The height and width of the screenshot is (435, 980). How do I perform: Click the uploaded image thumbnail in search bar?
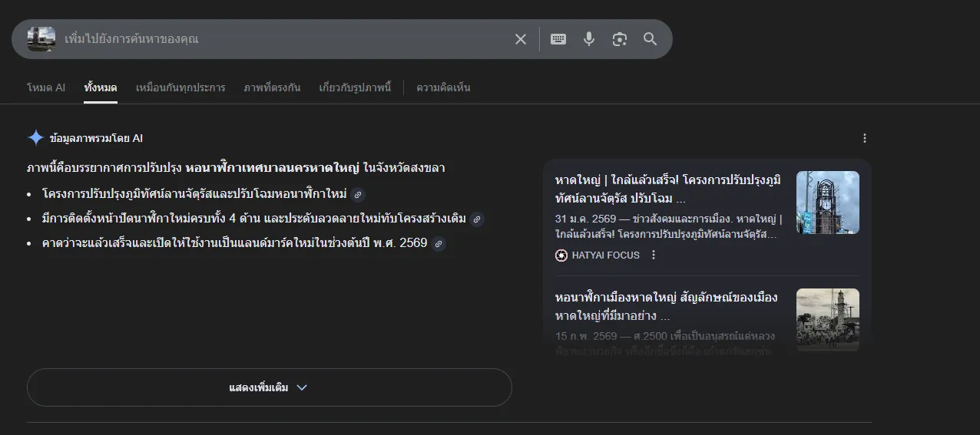[41, 39]
